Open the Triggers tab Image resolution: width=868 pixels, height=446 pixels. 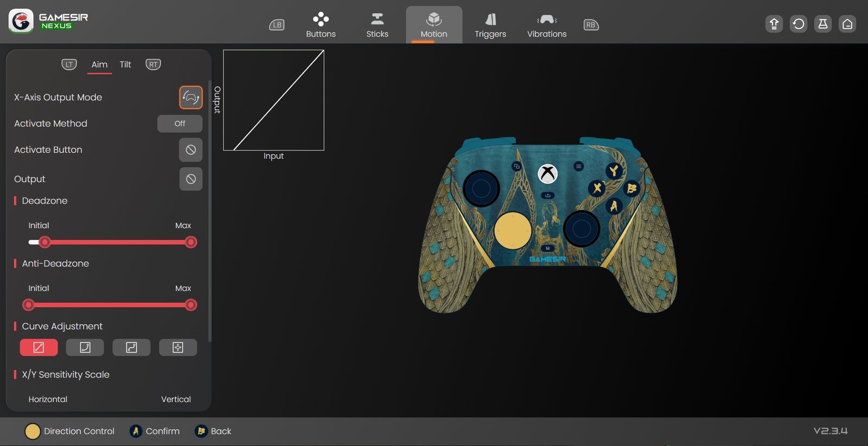pyautogui.click(x=490, y=25)
